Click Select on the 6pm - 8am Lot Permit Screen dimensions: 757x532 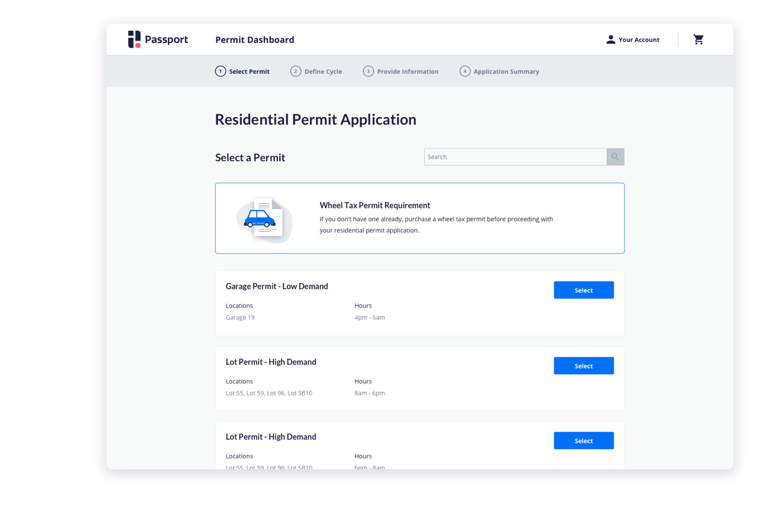(583, 440)
